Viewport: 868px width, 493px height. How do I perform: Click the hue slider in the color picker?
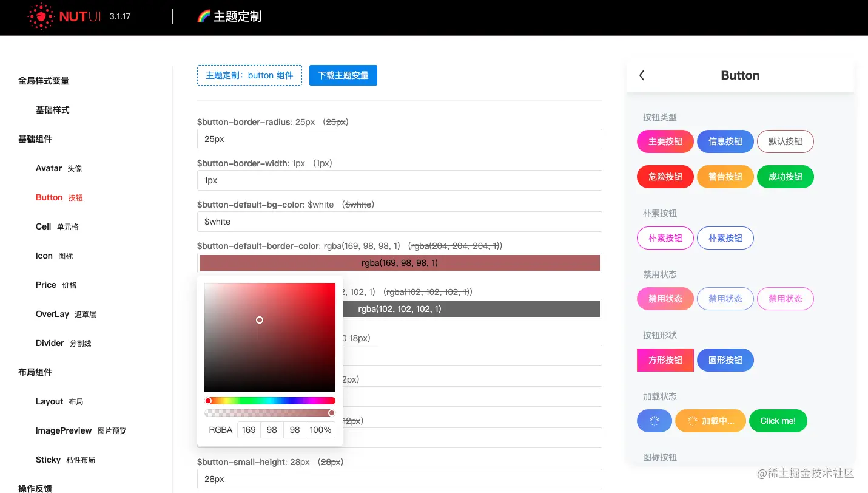[x=270, y=401]
